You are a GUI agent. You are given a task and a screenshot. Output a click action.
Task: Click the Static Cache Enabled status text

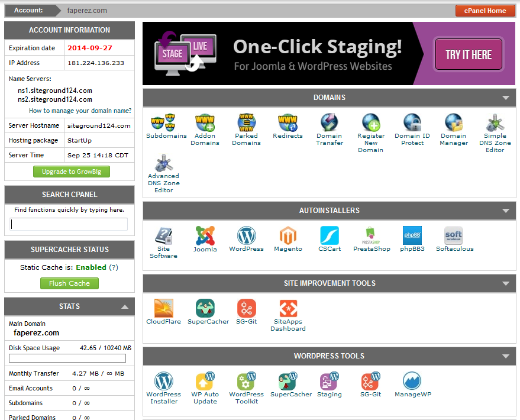(x=91, y=267)
